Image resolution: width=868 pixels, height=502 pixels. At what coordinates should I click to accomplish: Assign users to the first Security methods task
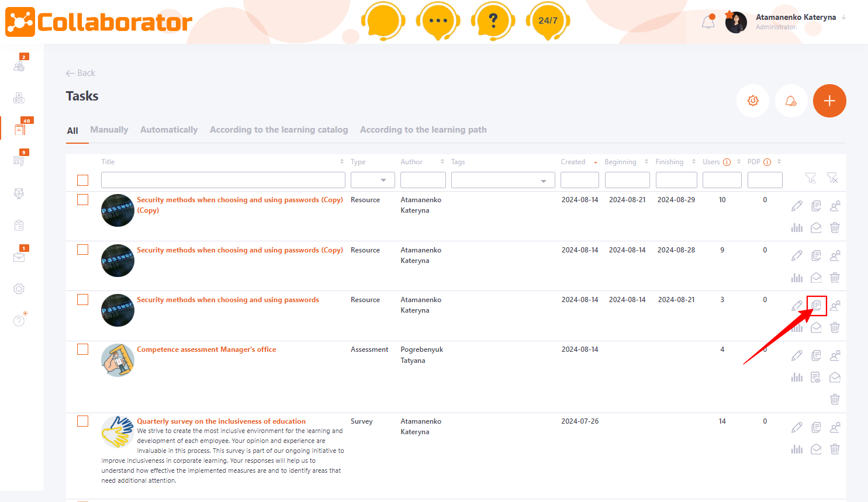(x=835, y=206)
